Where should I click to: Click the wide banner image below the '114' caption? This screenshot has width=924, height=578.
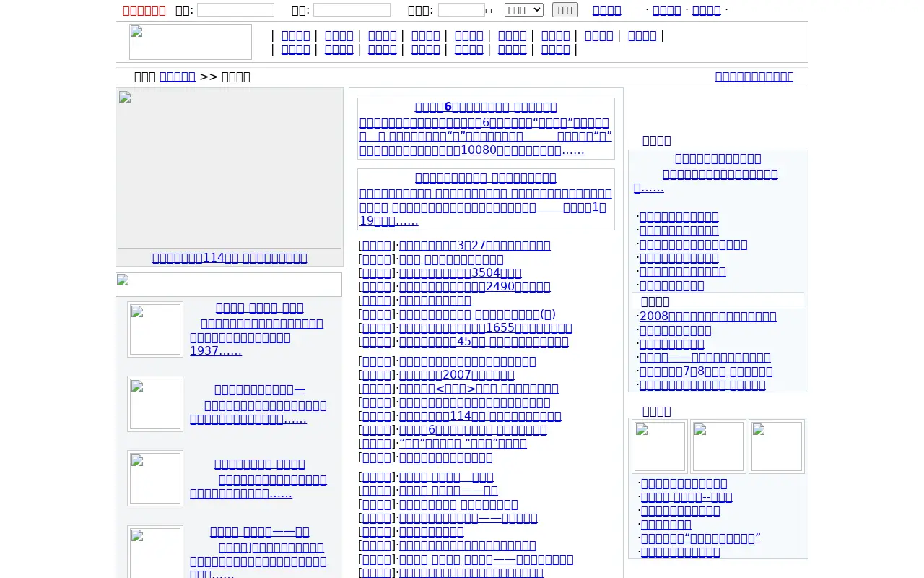[229, 285]
